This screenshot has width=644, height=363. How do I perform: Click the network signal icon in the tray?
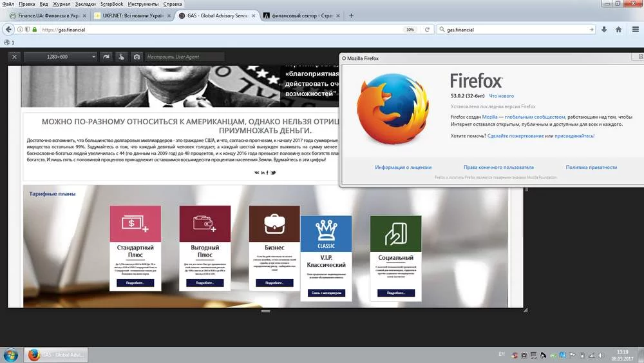click(591, 355)
